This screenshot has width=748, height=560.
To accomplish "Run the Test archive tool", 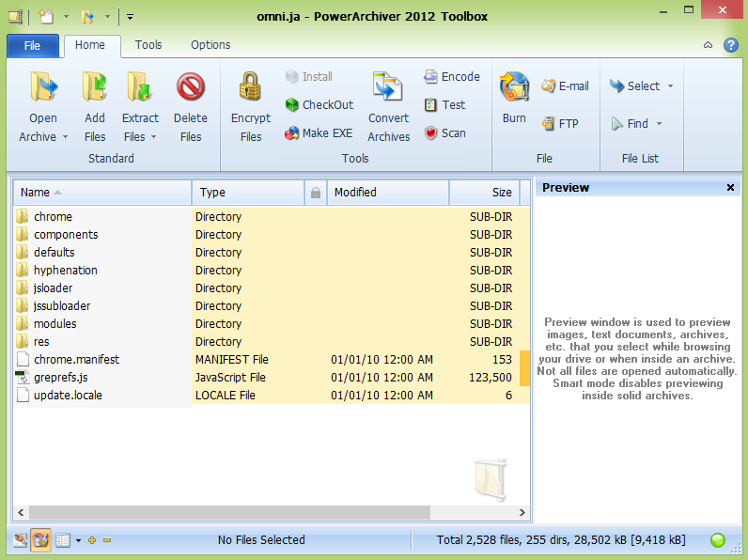I will click(x=444, y=105).
